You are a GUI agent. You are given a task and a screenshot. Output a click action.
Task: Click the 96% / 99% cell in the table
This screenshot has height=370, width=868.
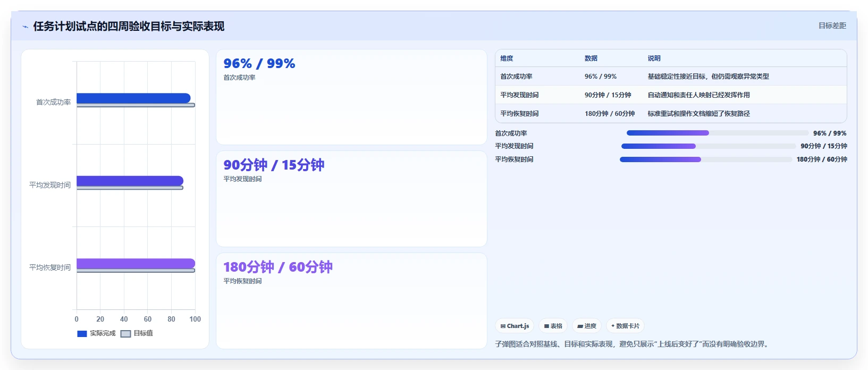point(601,77)
